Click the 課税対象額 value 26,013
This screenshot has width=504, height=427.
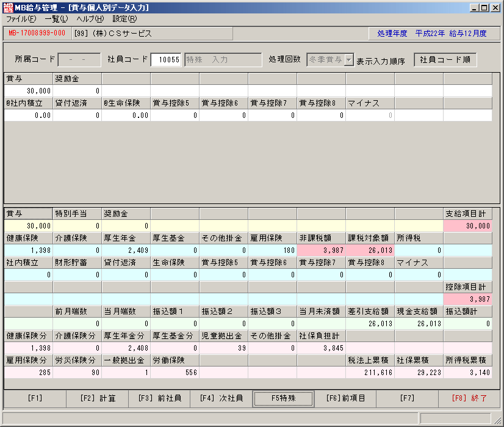coord(370,250)
